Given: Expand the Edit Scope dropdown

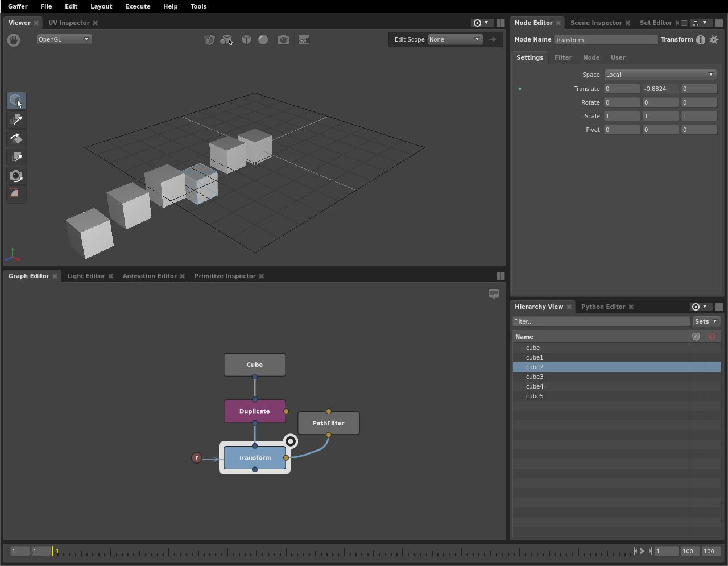Looking at the screenshot, I should pyautogui.click(x=454, y=39).
